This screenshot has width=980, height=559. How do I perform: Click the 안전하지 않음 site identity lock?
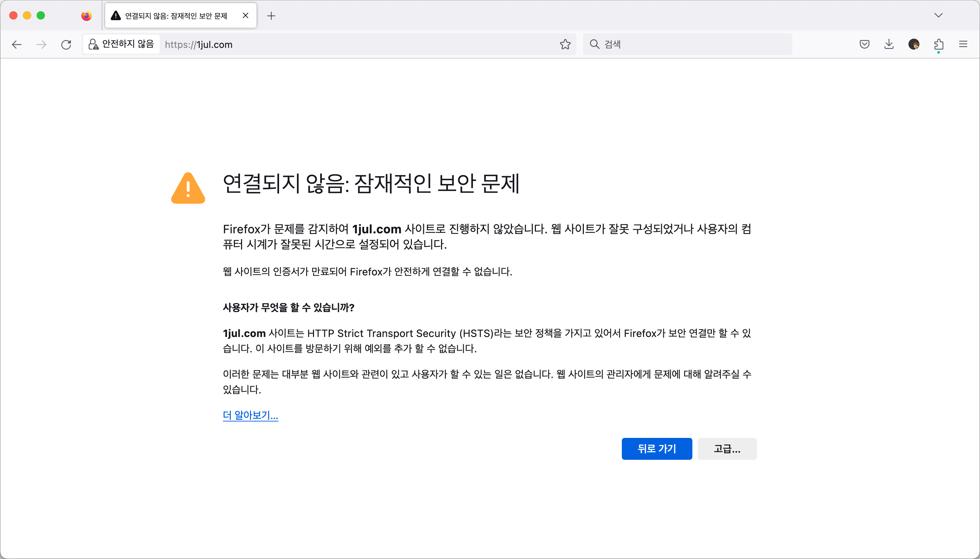click(x=122, y=44)
